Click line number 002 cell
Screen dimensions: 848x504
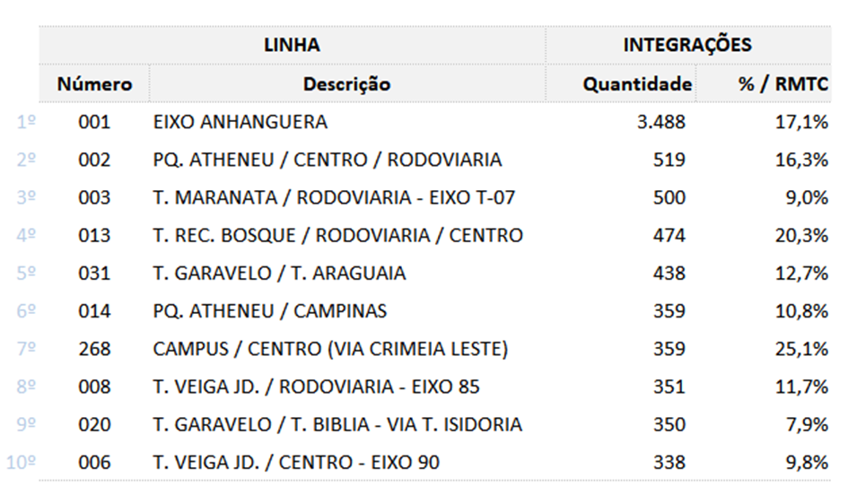pyautogui.click(x=94, y=160)
